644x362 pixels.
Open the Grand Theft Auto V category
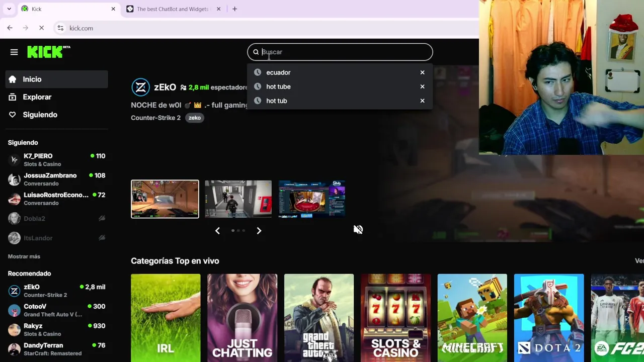click(x=319, y=318)
